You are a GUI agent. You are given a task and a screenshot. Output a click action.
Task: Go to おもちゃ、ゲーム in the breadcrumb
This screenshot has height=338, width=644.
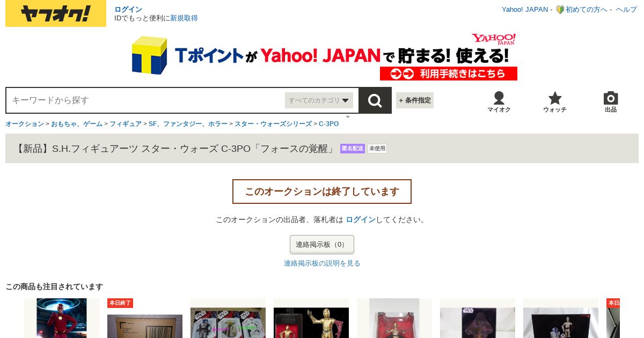[77, 124]
